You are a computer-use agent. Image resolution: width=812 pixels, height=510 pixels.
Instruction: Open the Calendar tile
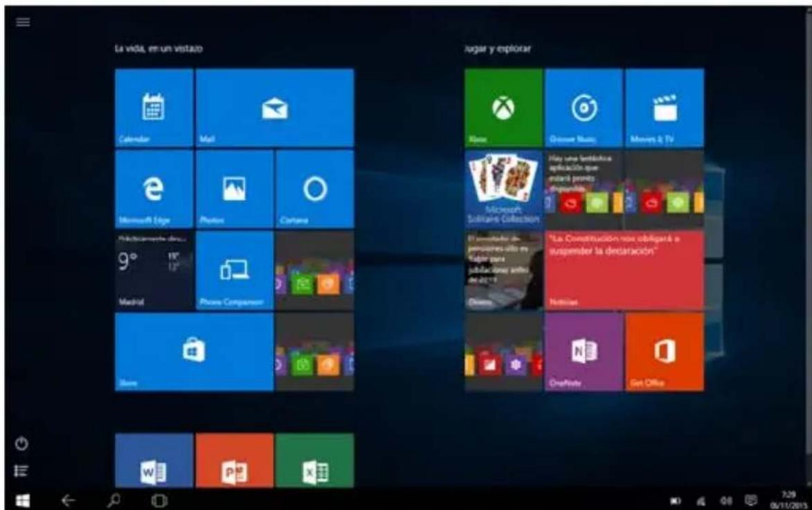point(154,107)
